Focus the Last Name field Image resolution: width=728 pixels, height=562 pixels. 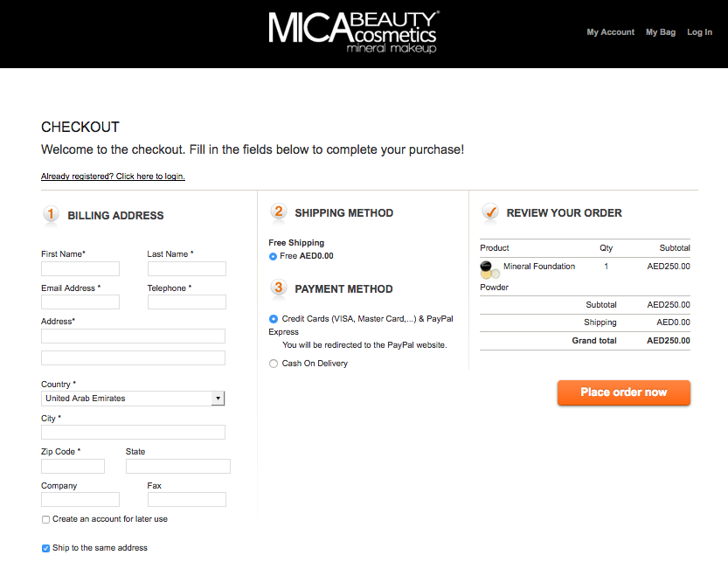click(x=187, y=269)
